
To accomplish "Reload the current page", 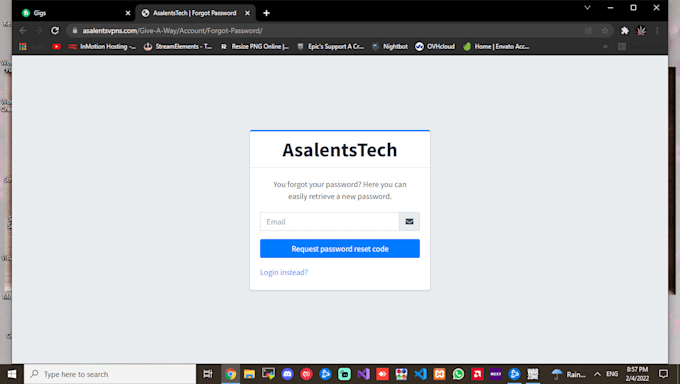I will tap(55, 30).
